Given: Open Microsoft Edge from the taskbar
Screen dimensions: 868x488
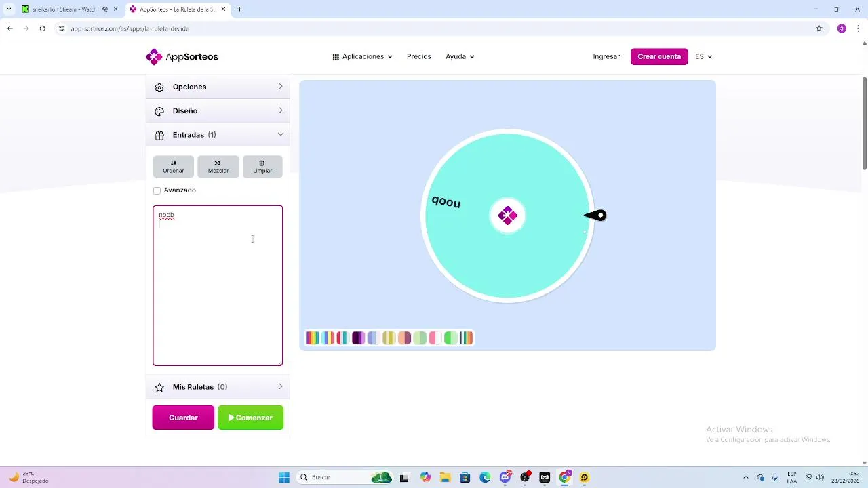Looking at the screenshot, I should coord(485,477).
